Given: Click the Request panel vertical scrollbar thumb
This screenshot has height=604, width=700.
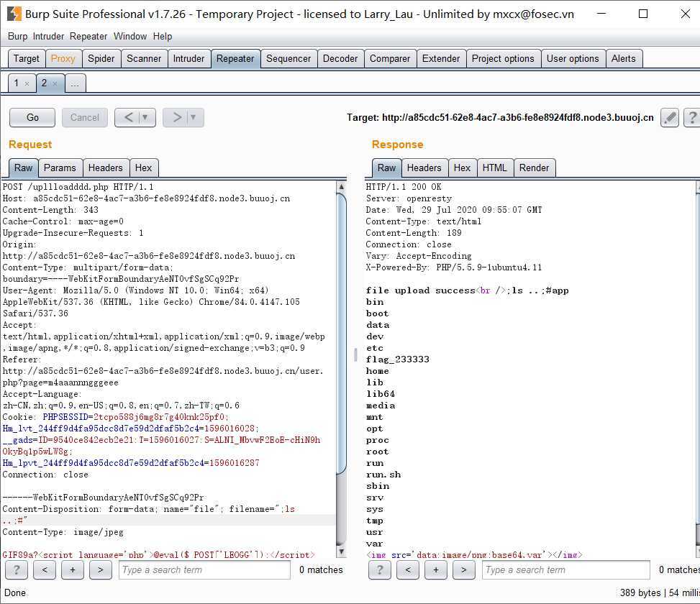Looking at the screenshot, I should point(342,332).
